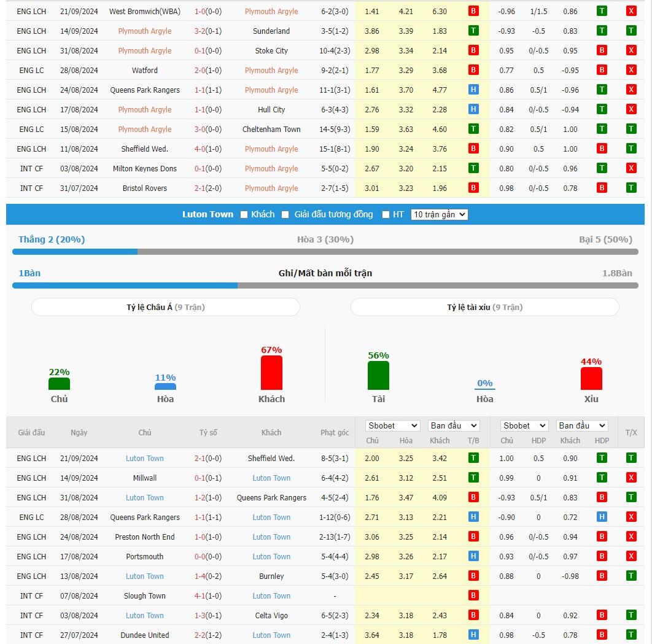Click green T over/under icon in Celta Vigo row

click(631, 615)
